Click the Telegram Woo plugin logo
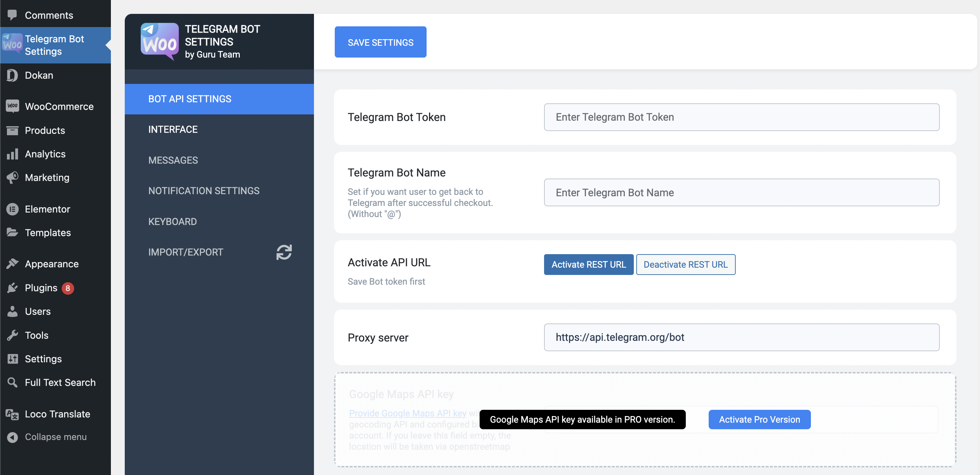 coord(160,42)
